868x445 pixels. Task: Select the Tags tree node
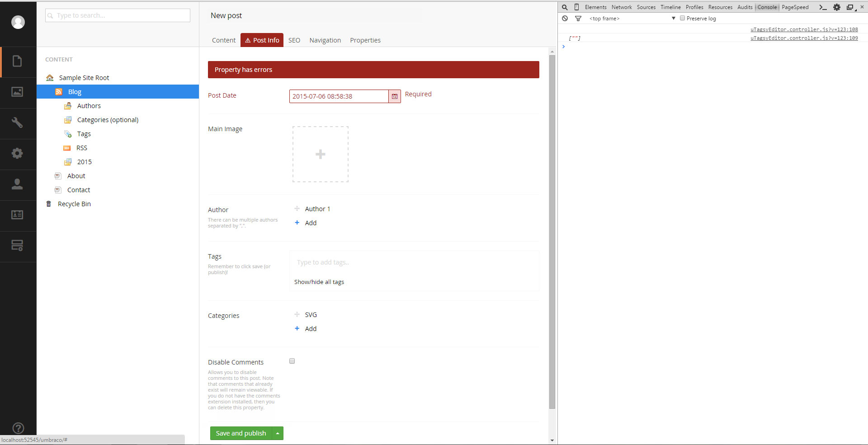(84, 134)
